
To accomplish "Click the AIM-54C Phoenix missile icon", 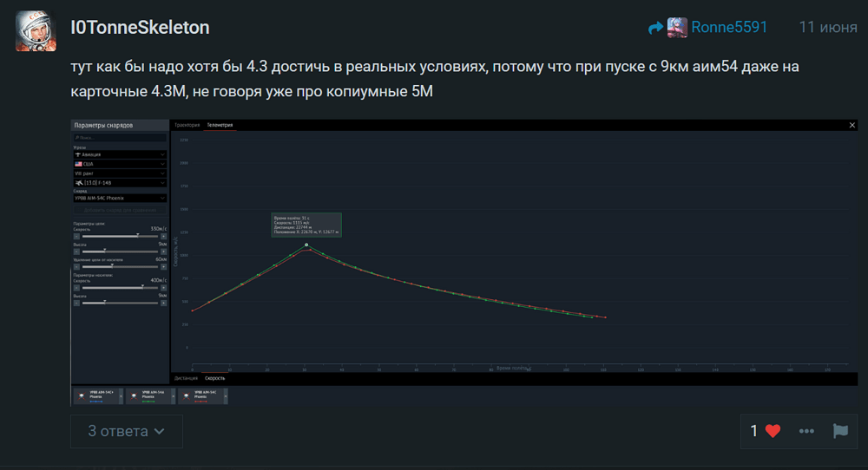I will 187,396.
